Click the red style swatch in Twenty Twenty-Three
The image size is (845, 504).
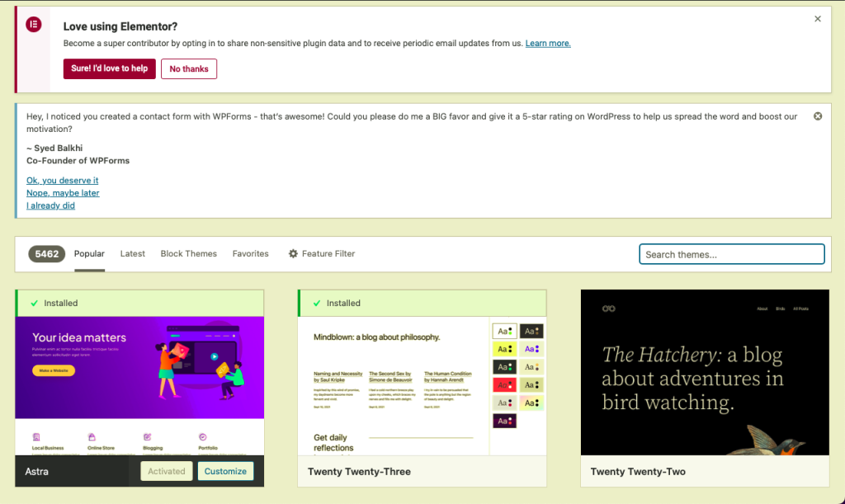pyautogui.click(x=504, y=384)
